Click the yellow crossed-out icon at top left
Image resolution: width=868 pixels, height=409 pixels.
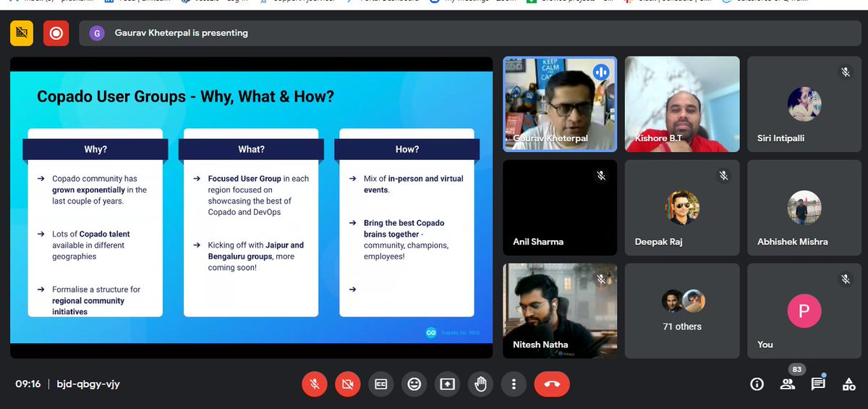tap(22, 33)
